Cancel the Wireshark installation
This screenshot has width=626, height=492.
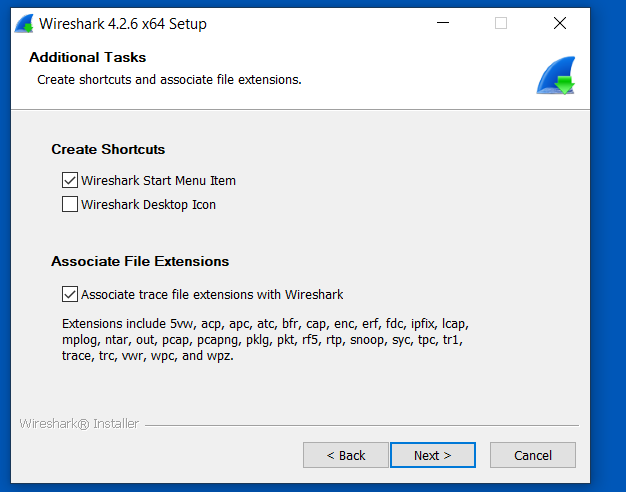[x=533, y=455]
